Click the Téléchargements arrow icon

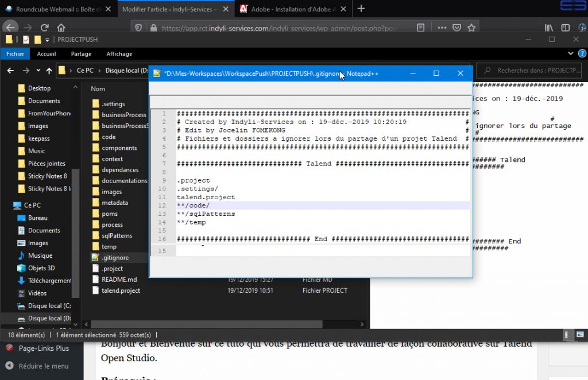pos(21,281)
